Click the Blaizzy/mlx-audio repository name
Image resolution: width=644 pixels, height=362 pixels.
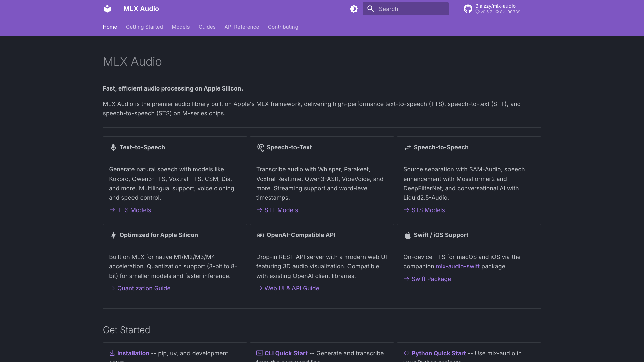[495, 6]
